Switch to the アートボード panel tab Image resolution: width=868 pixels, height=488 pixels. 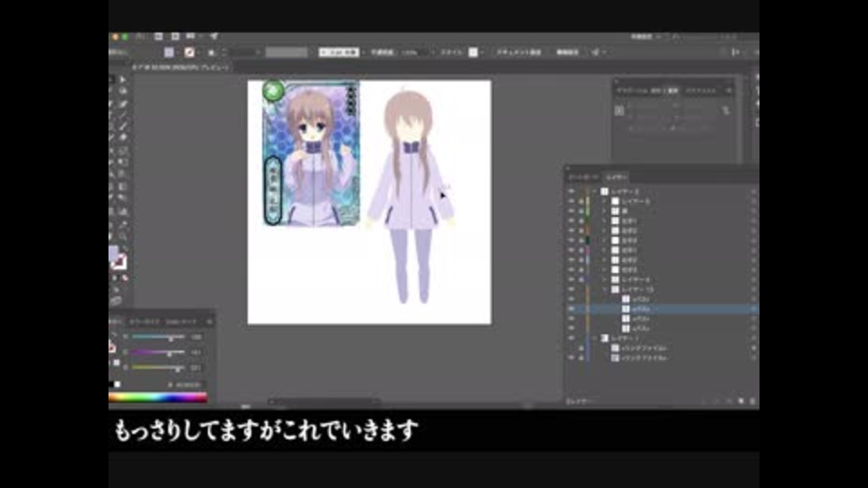coord(584,177)
